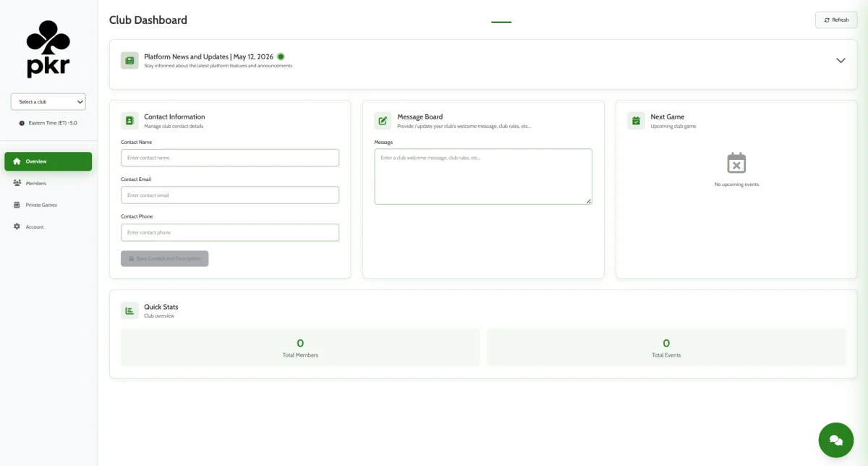Click the Club overview subtitle
Viewport: 868px width, 466px height.
(159, 316)
